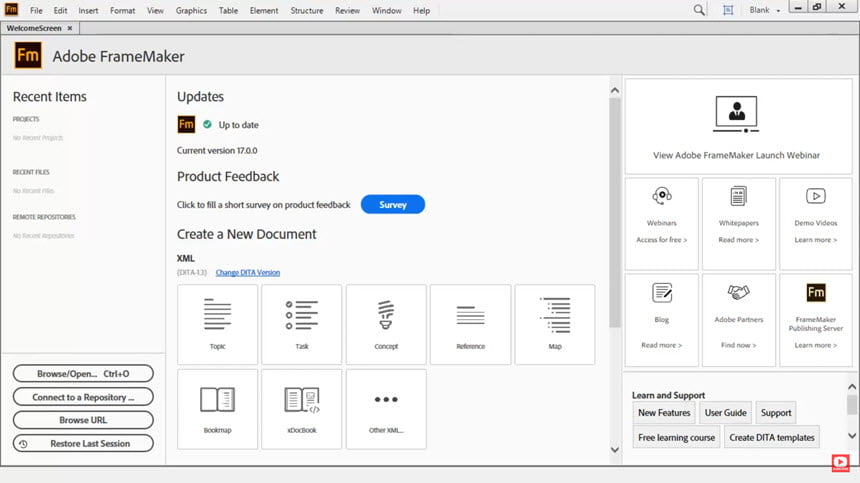The width and height of the screenshot is (860, 483).
Task: Open the Blog tile
Action: point(661,320)
